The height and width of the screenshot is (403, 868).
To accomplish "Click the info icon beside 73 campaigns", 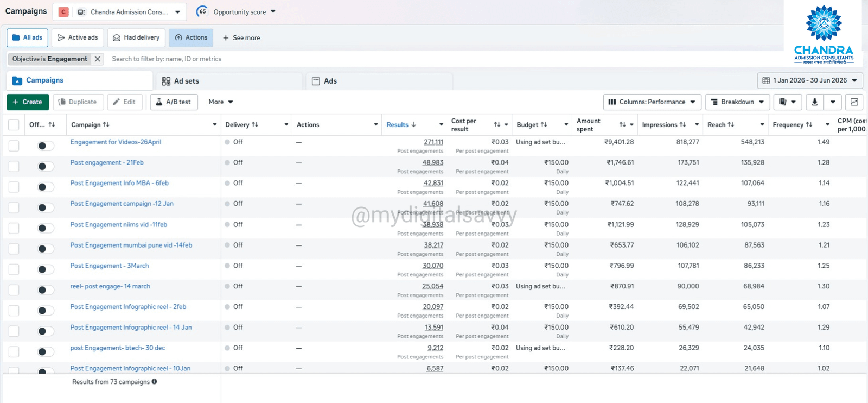I will 155,382.
